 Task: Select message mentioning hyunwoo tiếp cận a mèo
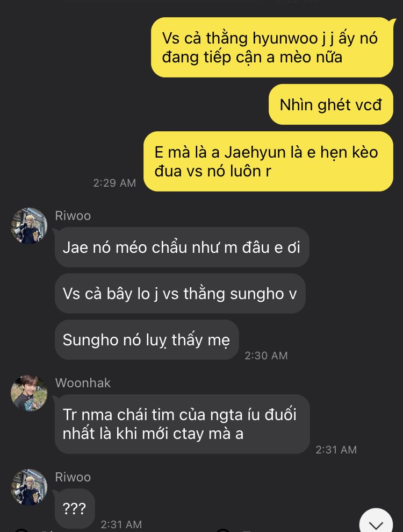click(272, 47)
